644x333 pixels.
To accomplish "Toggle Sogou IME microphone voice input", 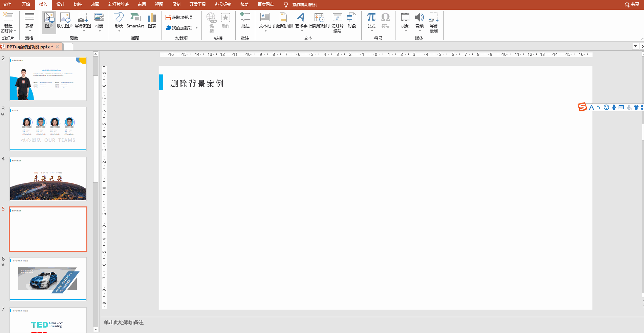I will 614,108.
